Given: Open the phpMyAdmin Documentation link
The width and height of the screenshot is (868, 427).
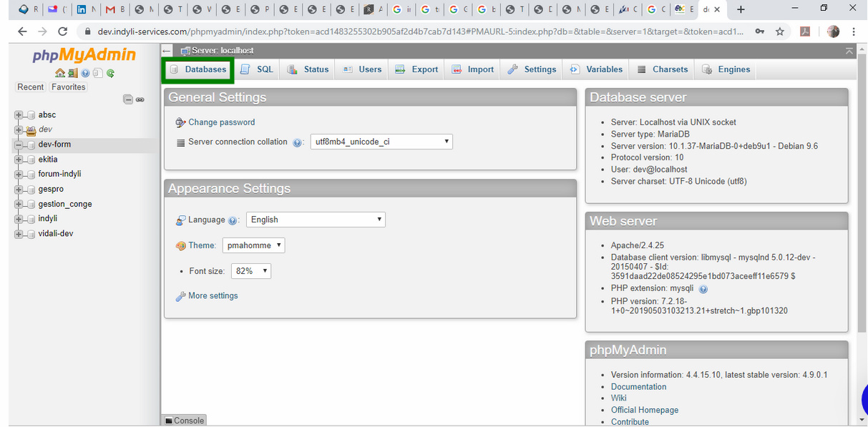Looking at the screenshot, I should [638, 387].
